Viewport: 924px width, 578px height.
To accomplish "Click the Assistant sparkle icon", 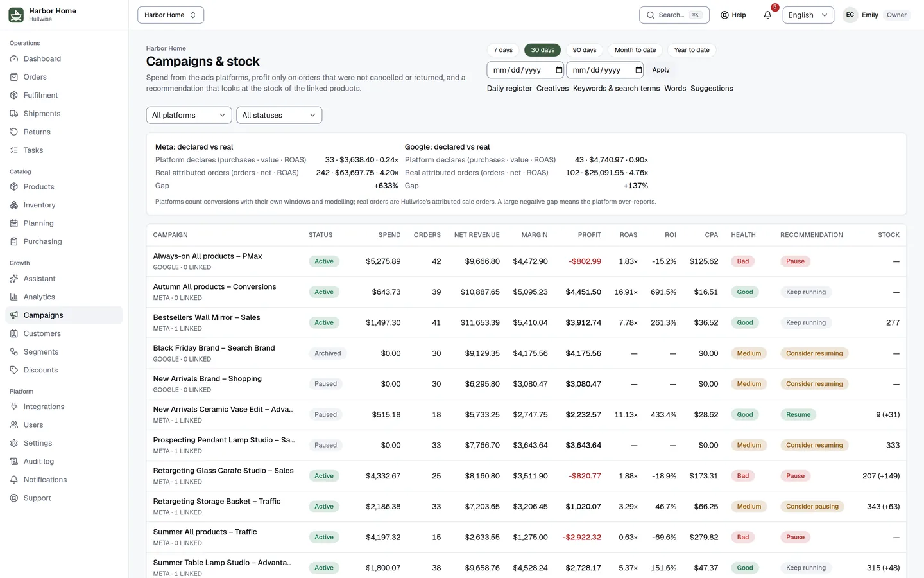I will coord(14,279).
